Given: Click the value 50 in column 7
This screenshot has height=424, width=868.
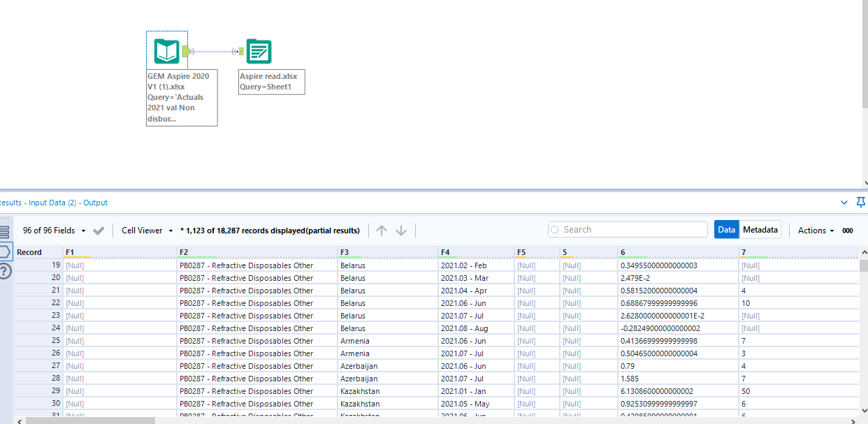Looking at the screenshot, I should tap(798, 391).
